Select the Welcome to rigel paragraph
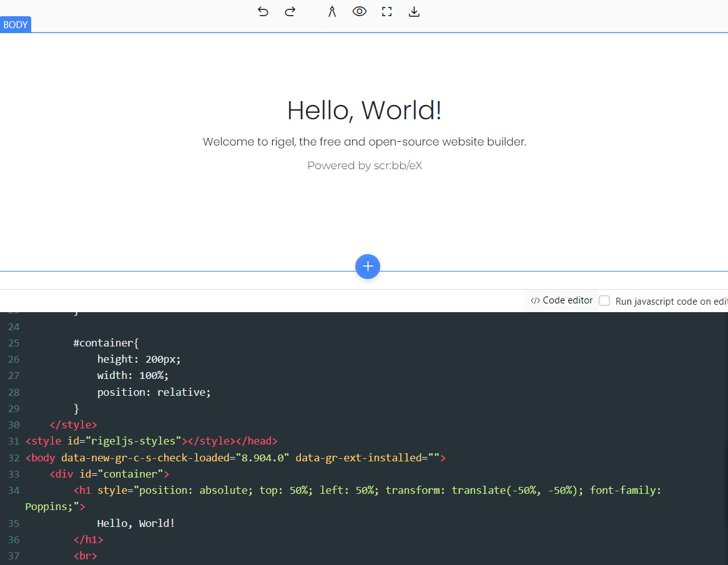The height and width of the screenshot is (565, 728). click(365, 142)
